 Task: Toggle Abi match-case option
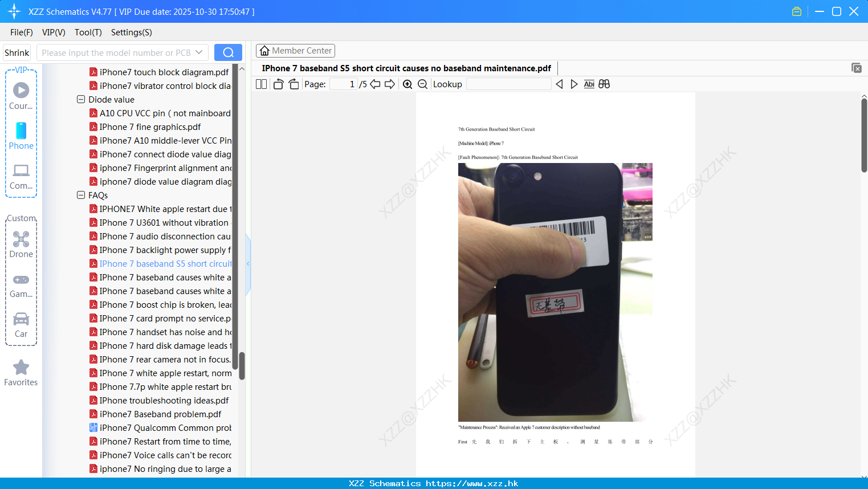point(589,84)
